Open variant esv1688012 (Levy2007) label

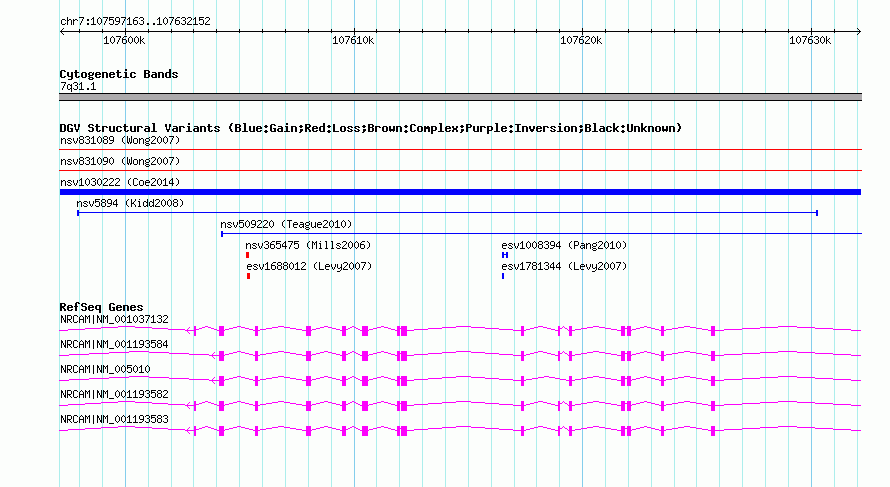309,266
